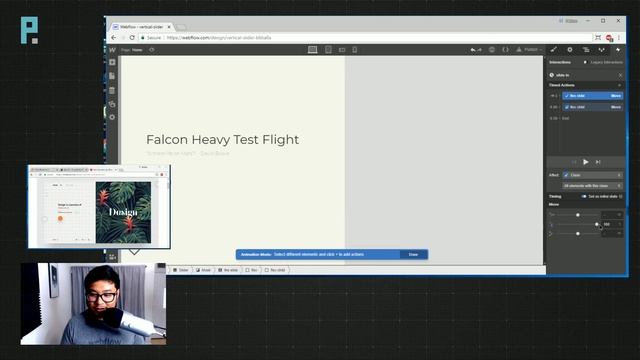Open the Interactions lightning tab
This screenshot has width=640, height=360.
(x=618, y=50)
